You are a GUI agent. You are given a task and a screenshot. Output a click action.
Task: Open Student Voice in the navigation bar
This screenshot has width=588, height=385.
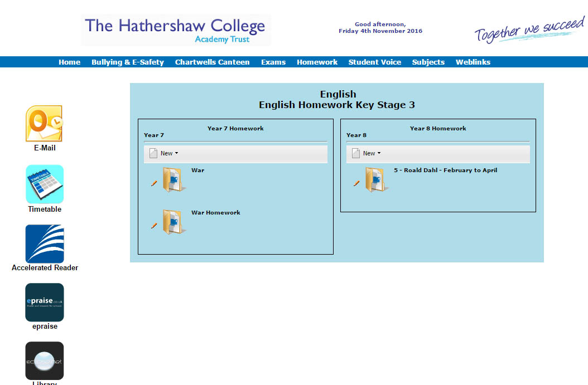(x=375, y=62)
